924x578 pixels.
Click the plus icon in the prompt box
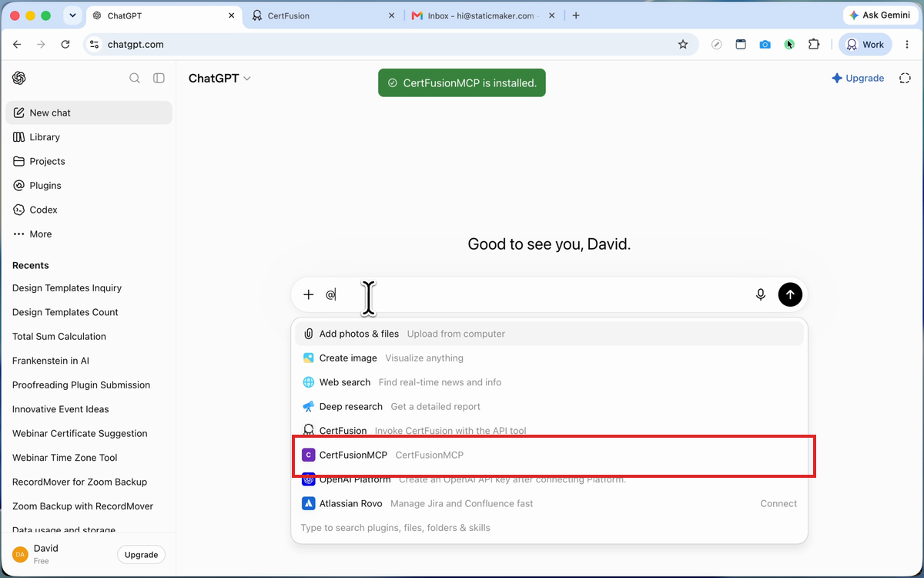(309, 294)
